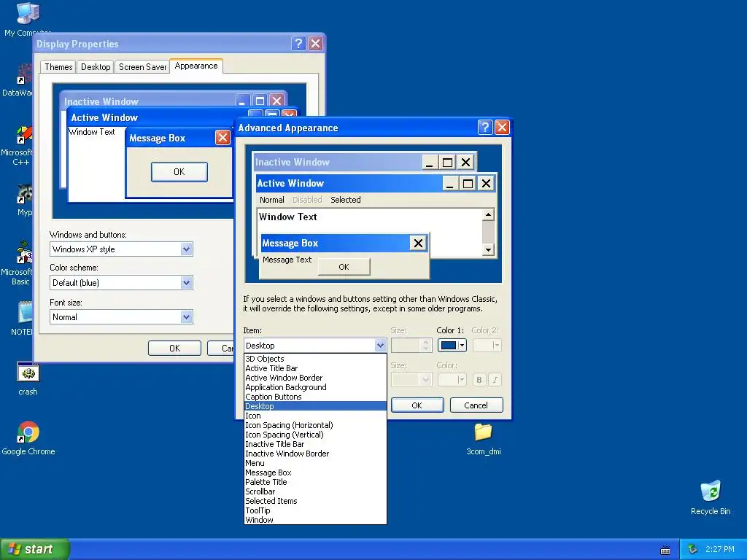Click the Display Properties help question-mark button
The height and width of the screenshot is (560, 747).
pos(298,43)
